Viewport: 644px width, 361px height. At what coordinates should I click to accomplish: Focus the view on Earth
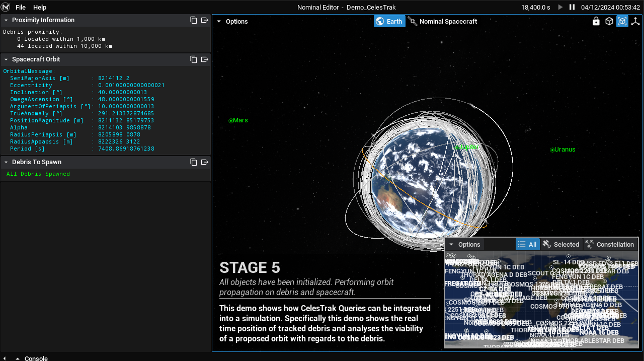click(389, 22)
